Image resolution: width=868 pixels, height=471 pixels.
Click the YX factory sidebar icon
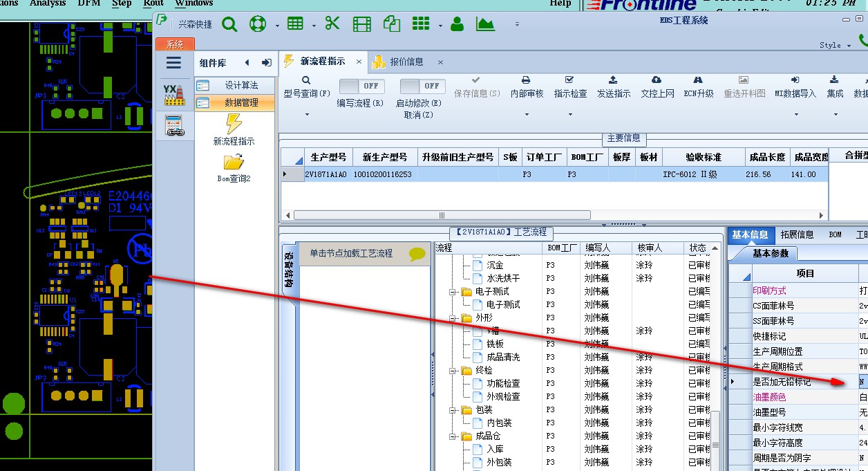pyautogui.click(x=173, y=95)
